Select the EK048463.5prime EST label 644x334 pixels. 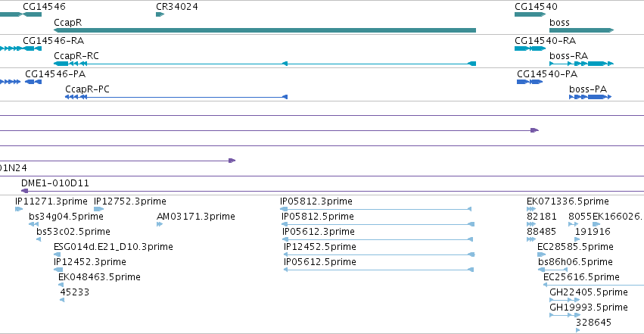click(x=99, y=277)
